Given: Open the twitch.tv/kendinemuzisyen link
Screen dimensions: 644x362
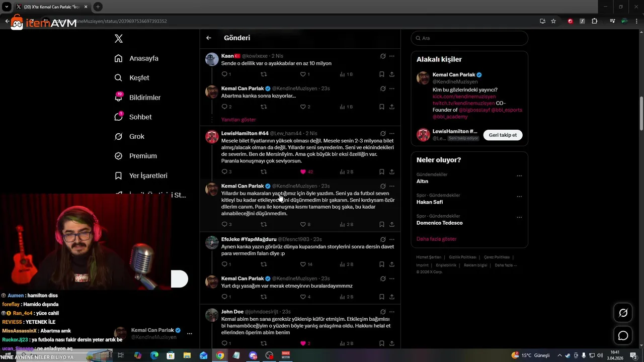Looking at the screenshot, I should click(x=463, y=103).
